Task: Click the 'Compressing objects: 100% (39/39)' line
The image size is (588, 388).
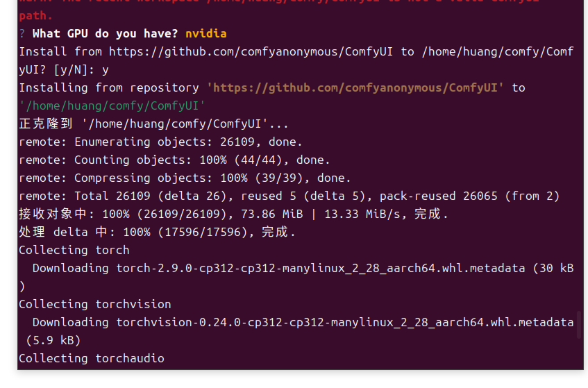Action: coord(185,178)
